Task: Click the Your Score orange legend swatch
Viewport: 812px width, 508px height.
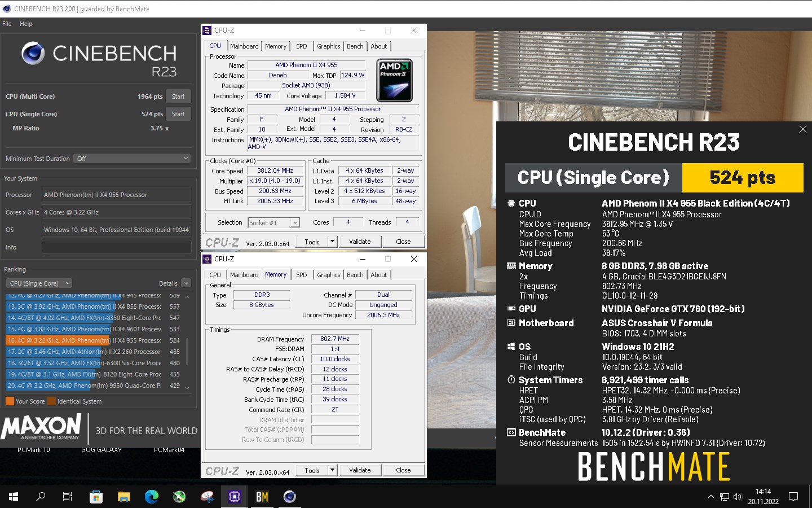Action: pyautogui.click(x=10, y=401)
